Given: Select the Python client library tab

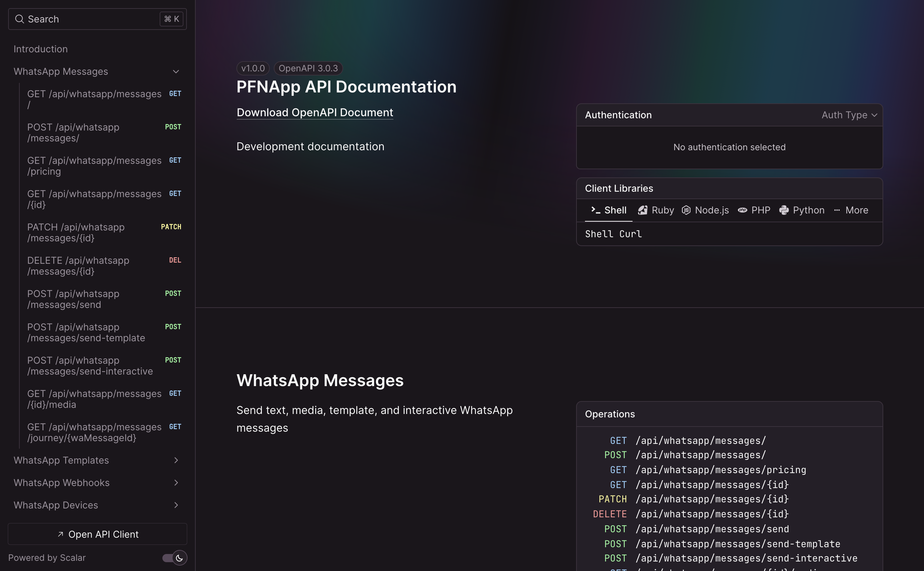Looking at the screenshot, I should coord(802,210).
